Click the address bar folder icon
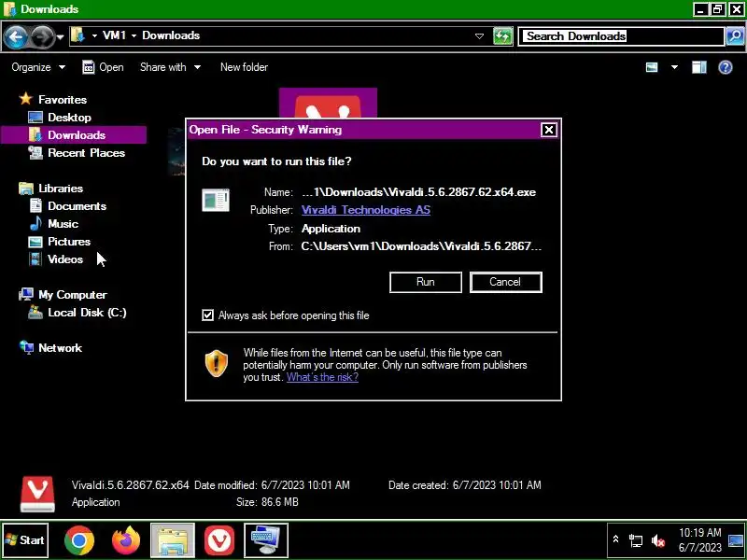Viewport: 747px width, 560px height. point(78,35)
